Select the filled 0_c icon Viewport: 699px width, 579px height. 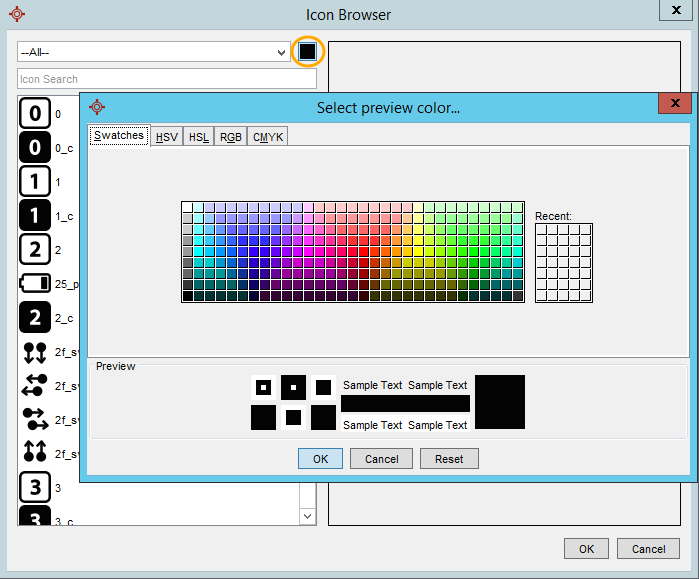(x=35, y=148)
